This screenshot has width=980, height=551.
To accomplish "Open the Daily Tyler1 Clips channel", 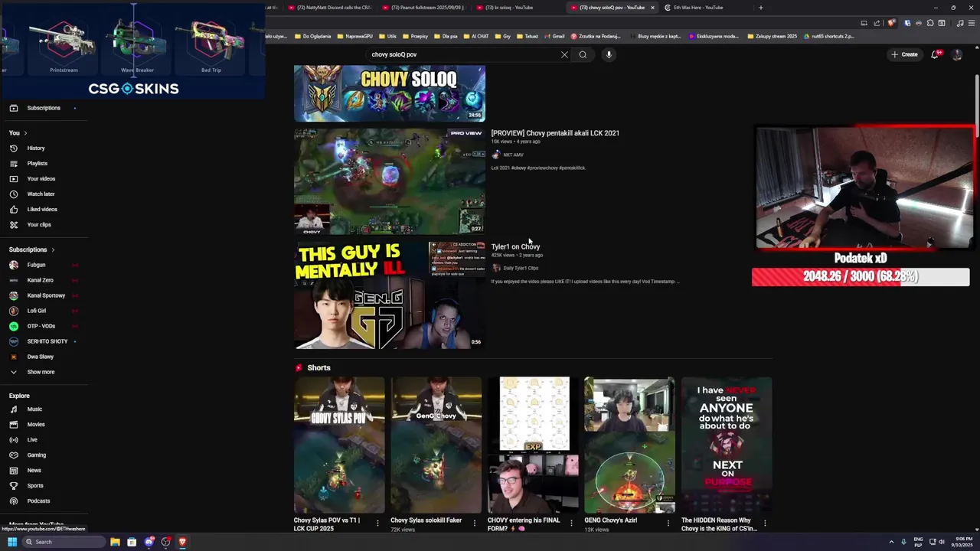I will (521, 269).
